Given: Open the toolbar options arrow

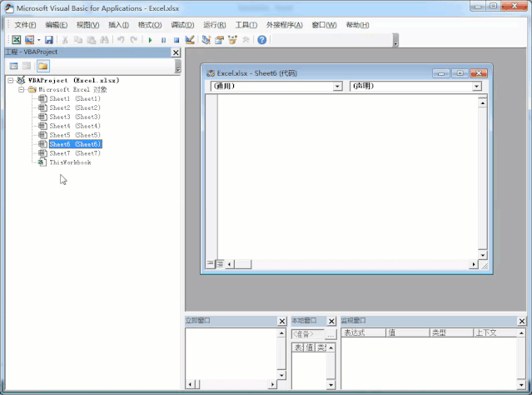Looking at the screenshot, I should (395, 41).
